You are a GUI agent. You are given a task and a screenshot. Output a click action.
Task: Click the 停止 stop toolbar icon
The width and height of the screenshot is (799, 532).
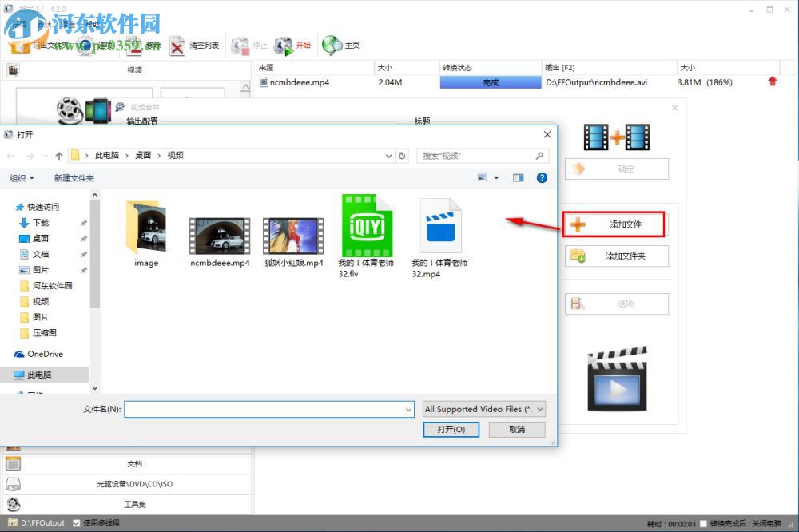[x=240, y=46]
